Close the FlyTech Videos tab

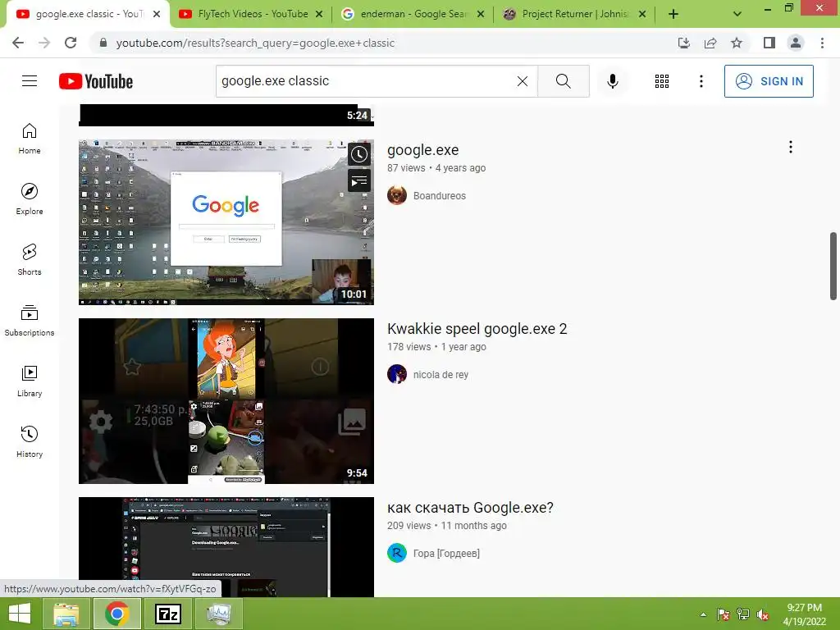pos(319,15)
